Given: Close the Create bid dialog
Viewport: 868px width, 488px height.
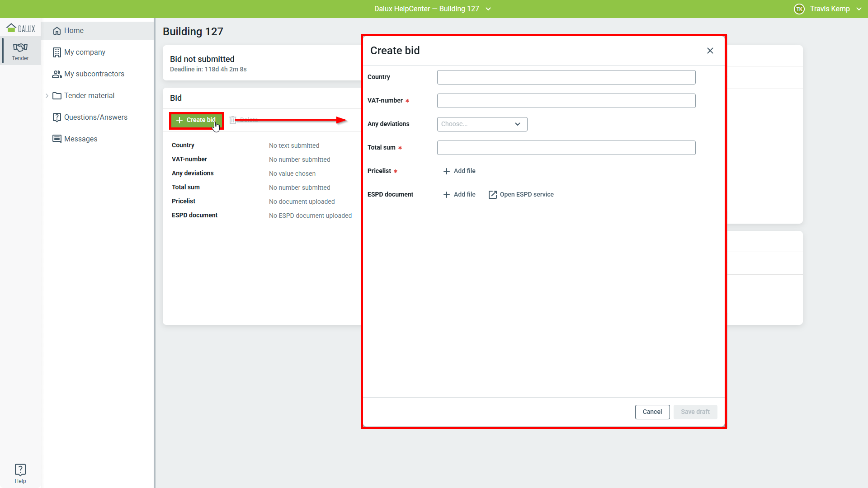Looking at the screenshot, I should 710,51.
